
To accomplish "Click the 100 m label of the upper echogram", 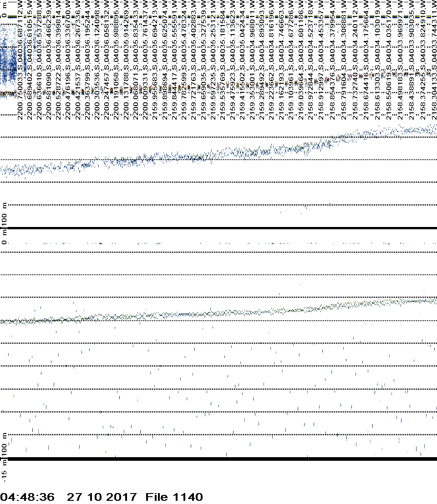I will pos(4,215).
